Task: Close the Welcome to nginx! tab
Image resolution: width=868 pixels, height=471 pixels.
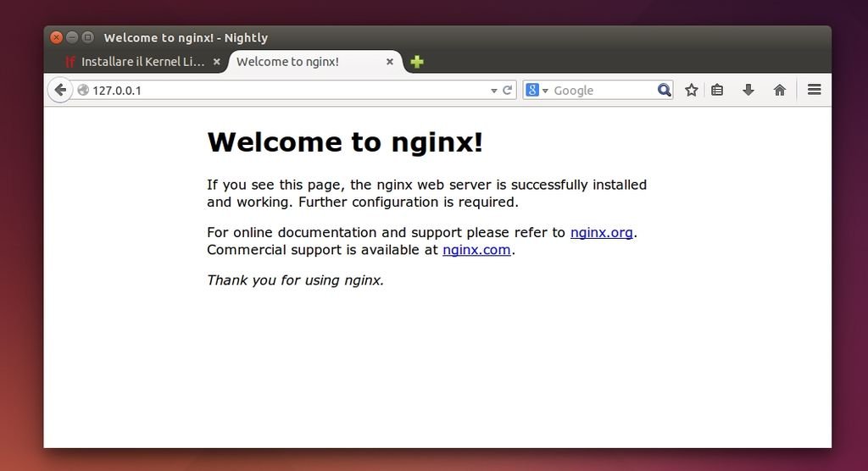Action: tap(390, 62)
